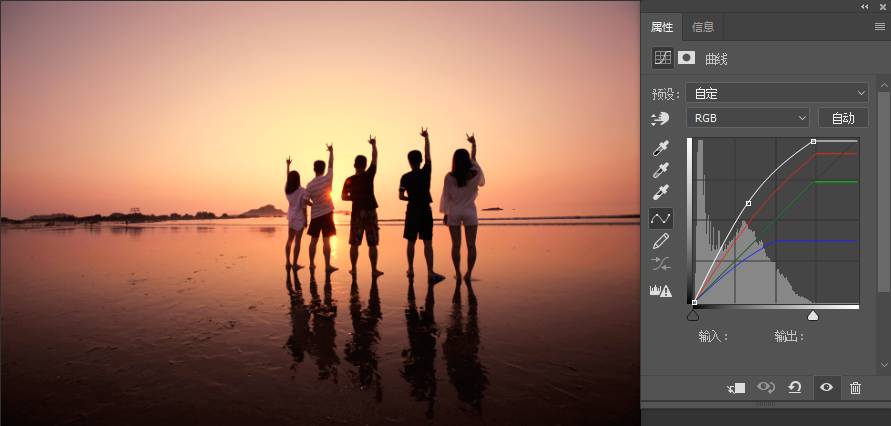Switch to the 属性 (Properties) tab

pos(661,27)
